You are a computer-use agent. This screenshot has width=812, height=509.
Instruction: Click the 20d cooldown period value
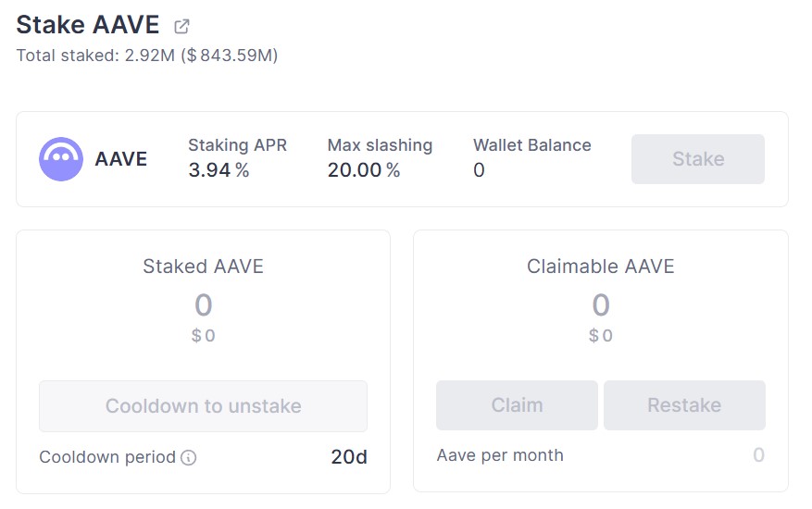click(x=349, y=457)
